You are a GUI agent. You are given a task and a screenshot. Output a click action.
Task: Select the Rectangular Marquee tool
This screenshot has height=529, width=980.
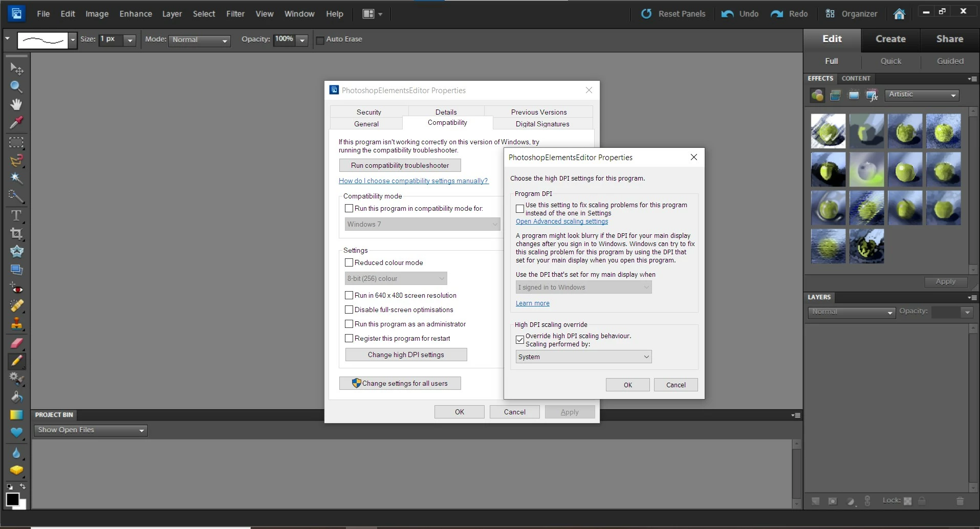(16, 142)
